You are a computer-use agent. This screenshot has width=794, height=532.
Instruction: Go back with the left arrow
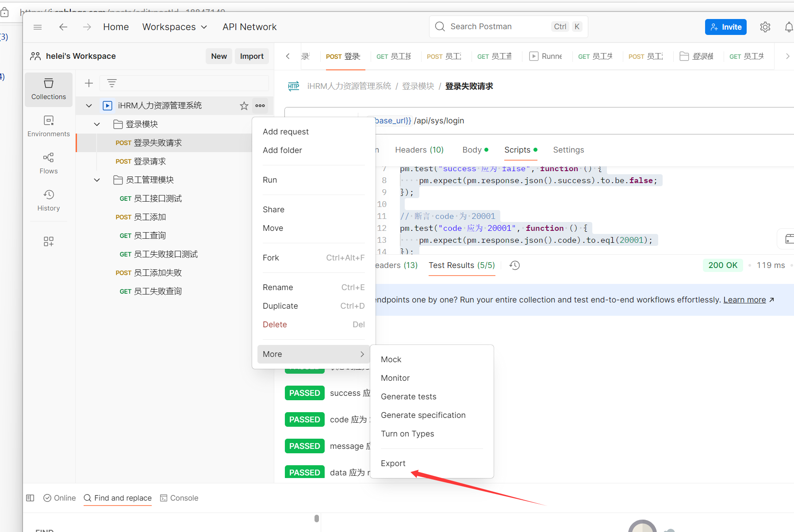tap(63, 27)
